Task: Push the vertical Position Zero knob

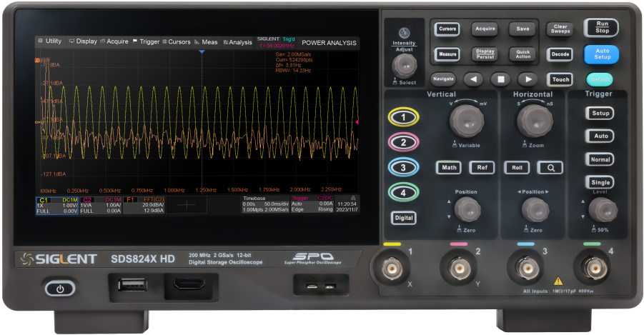Action: [467, 209]
